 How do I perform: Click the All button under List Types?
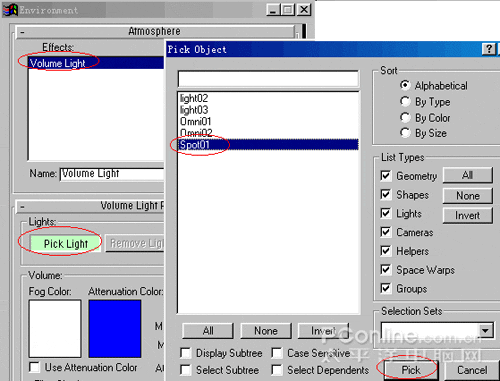coord(467,175)
